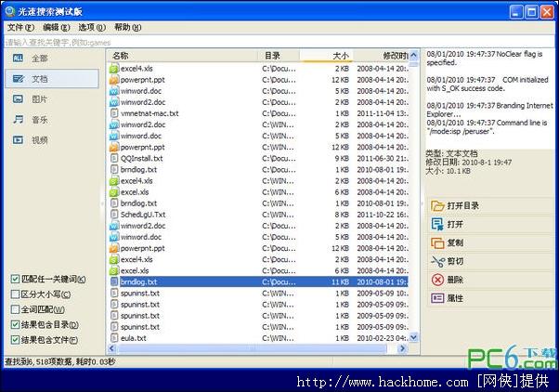The height and width of the screenshot is (392, 559).
Task: Select the 文档 (Documents) category icon
Action: 18,79
